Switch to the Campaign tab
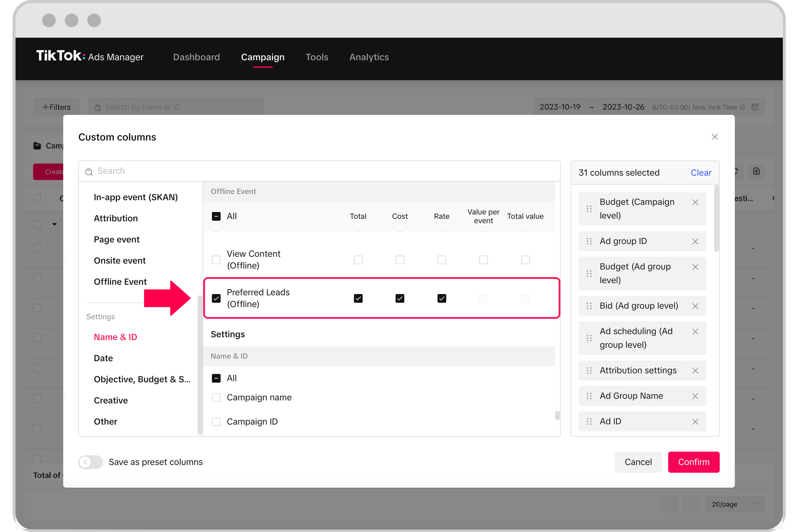The image size is (798, 532). point(263,57)
